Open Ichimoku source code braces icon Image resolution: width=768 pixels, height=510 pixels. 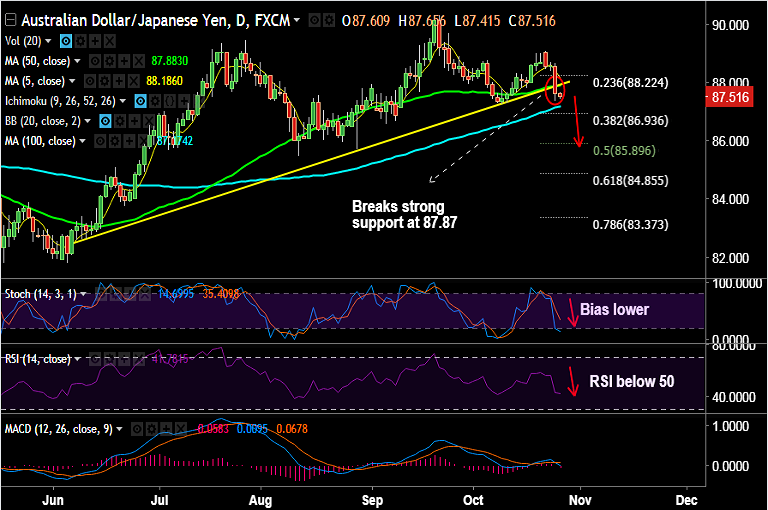169,101
